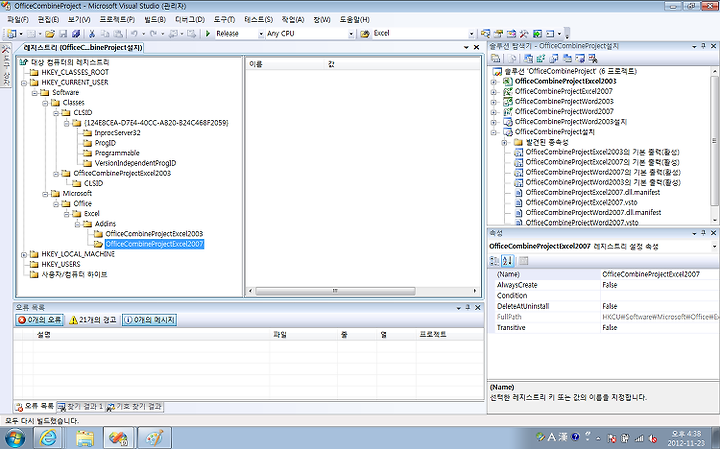Click the clock in system tray
The width and height of the screenshot is (720, 449).
686,438
